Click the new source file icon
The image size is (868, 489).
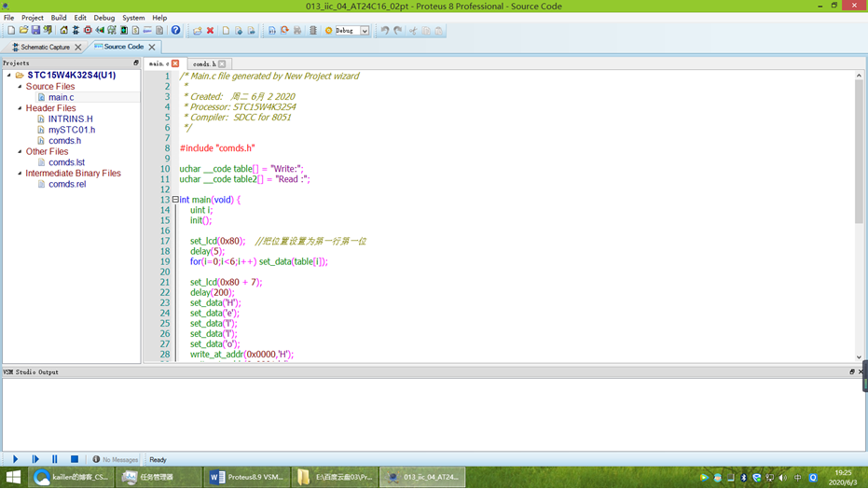[x=226, y=31]
